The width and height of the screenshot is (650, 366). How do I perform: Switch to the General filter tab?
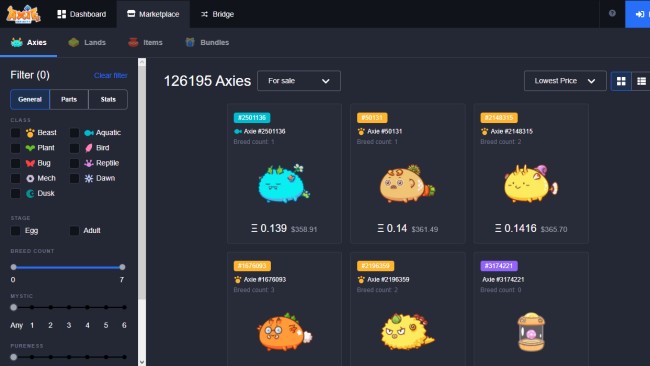coord(30,99)
